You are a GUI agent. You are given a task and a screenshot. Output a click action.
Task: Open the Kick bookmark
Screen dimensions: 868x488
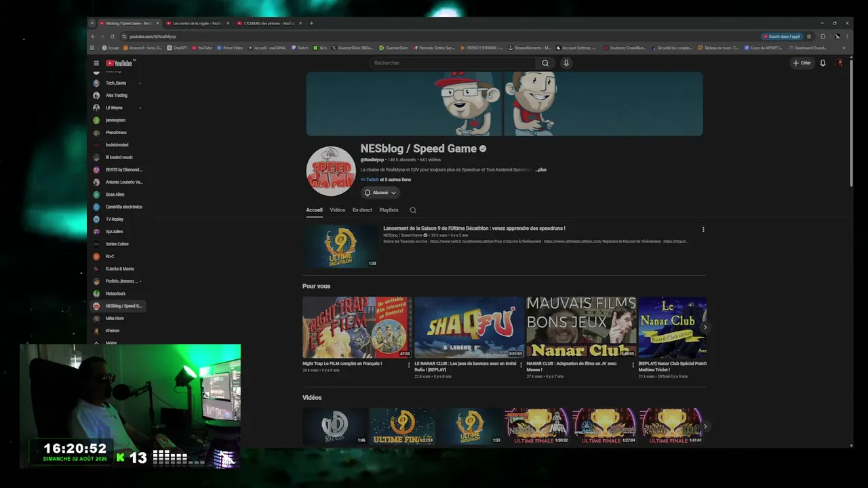click(x=320, y=48)
